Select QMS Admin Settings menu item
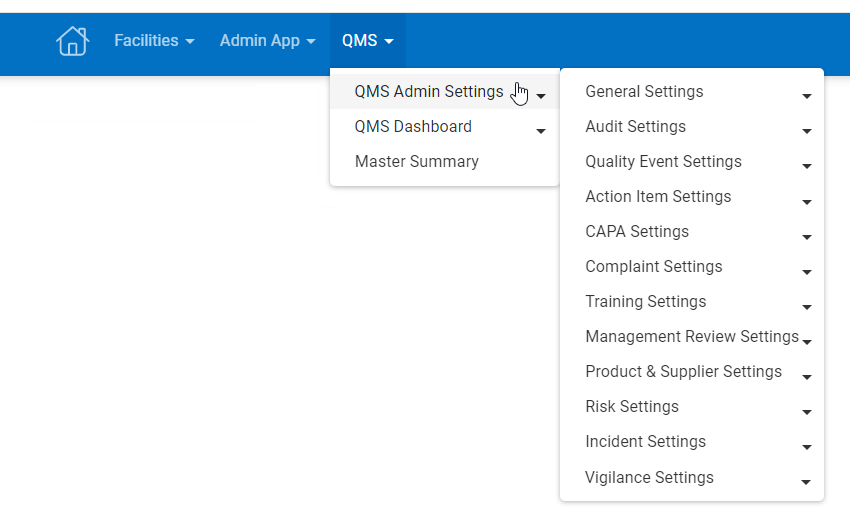This screenshot has height=511, width=850. click(x=429, y=92)
